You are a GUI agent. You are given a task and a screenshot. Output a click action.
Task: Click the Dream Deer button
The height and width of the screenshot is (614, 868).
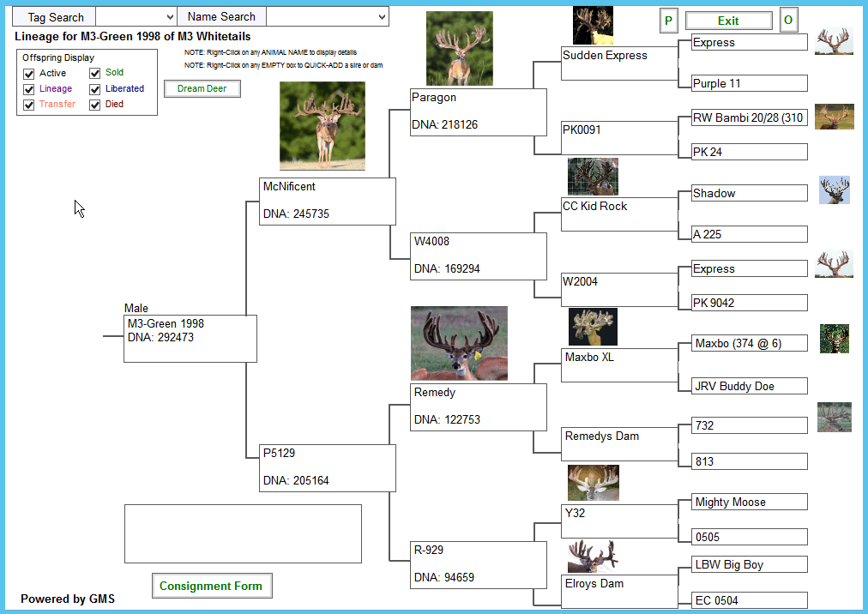point(202,89)
